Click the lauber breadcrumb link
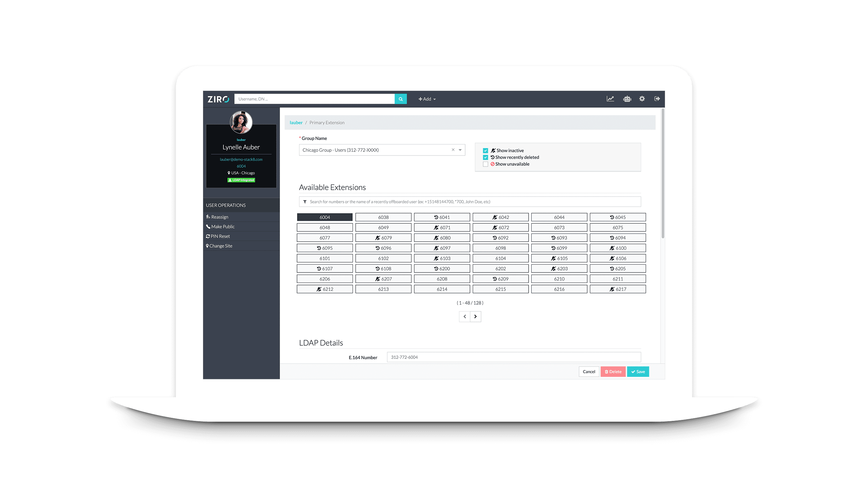Screen dimensions: 868x488 (x=295, y=122)
